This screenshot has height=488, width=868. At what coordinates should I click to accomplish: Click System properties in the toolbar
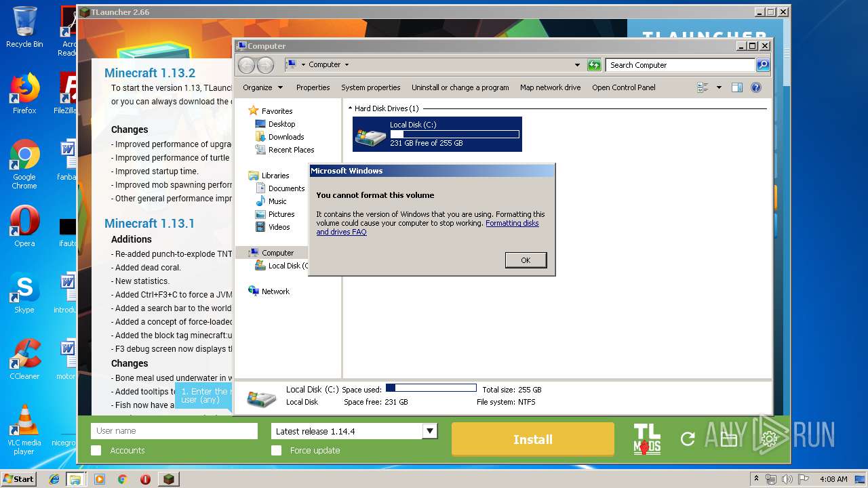(x=370, y=87)
